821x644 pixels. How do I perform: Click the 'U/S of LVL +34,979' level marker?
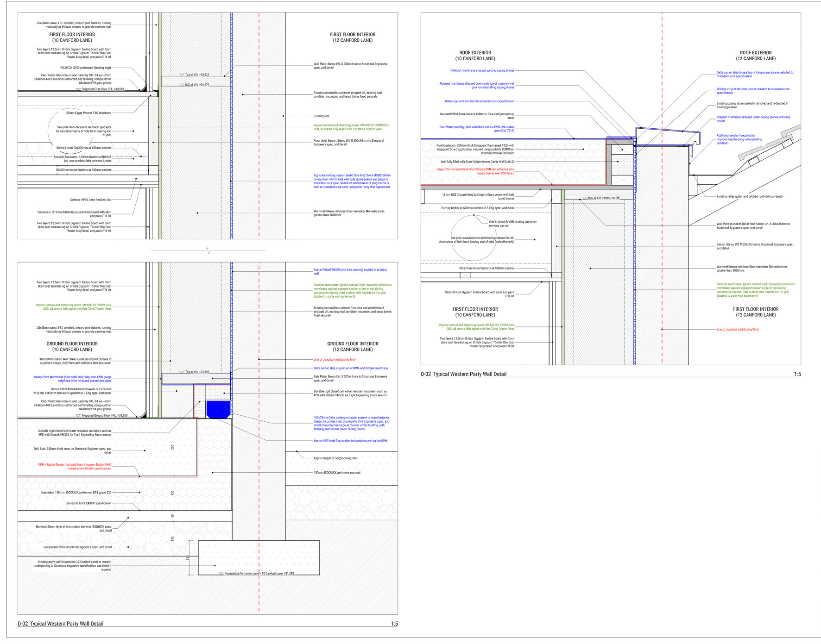pos(196,85)
